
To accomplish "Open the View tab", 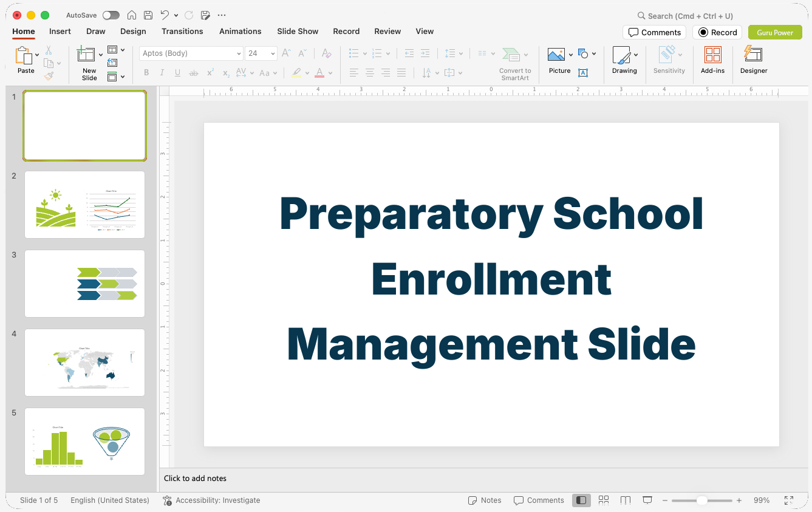I will [425, 31].
